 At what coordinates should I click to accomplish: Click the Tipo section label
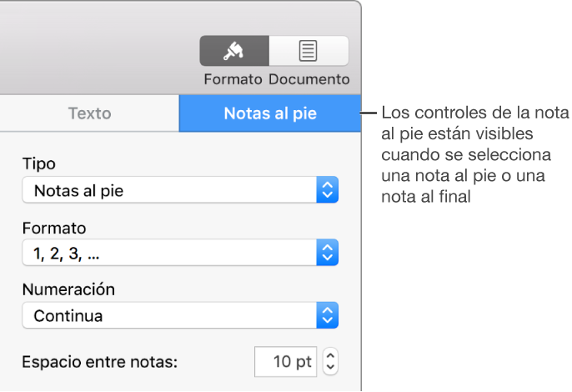(39, 163)
